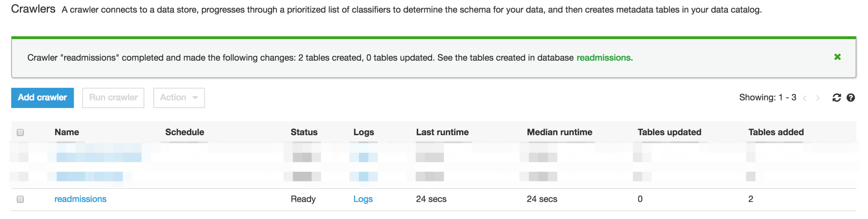Go to the next page of crawlers
Viewport: 868px width, 219px height.
[818, 98]
